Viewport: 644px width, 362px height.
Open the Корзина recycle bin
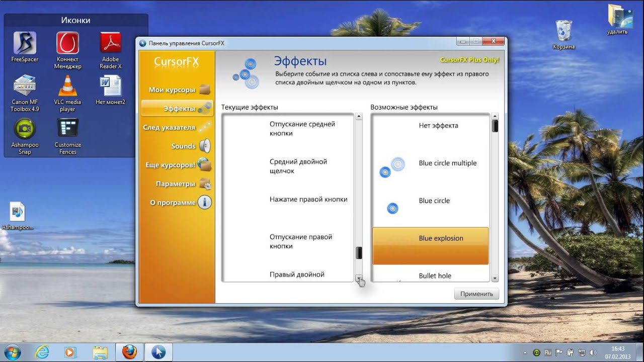pos(563,34)
